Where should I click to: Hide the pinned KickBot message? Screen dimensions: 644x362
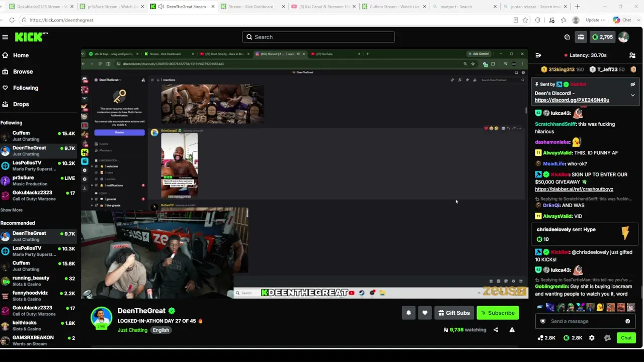click(x=632, y=84)
